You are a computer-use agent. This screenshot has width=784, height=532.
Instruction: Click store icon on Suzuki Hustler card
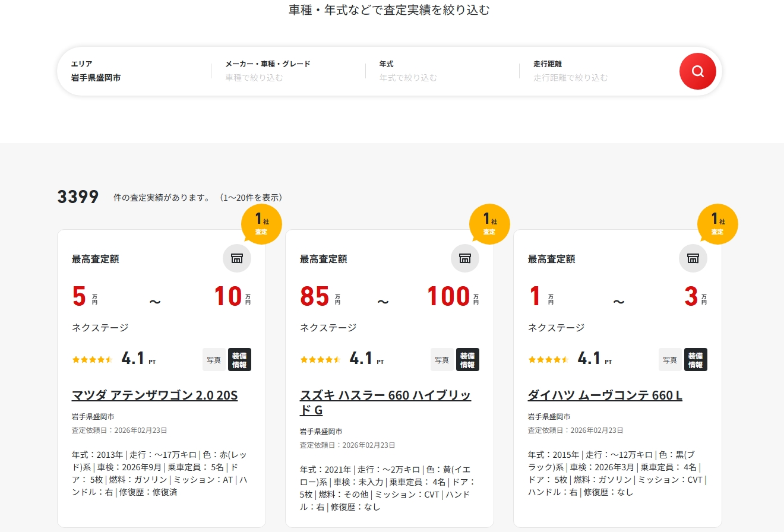465,258
